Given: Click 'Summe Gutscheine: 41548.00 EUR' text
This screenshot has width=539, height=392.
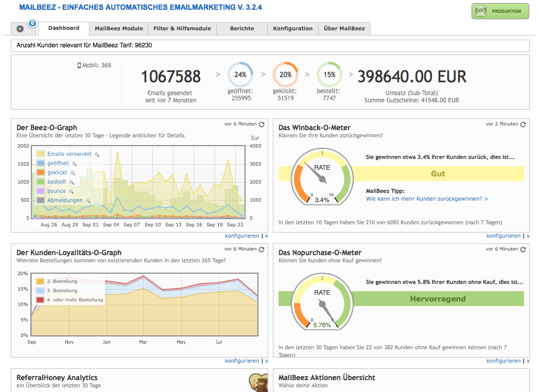Looking at the screenshot, I should pyautogui.click(x=412, y=100).
